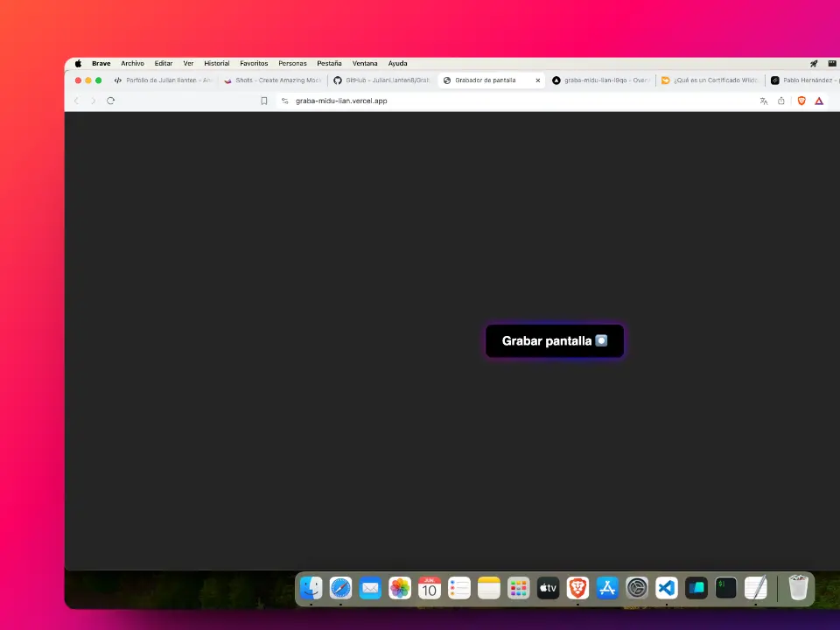Open the Brave Shields panel
This screenshot has width=840, height=630.
point(801,101)
